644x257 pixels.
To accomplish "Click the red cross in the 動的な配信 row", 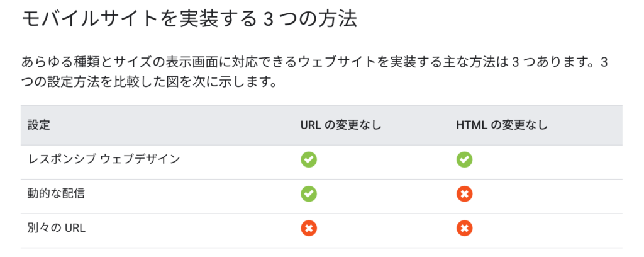I will (464, 194).
